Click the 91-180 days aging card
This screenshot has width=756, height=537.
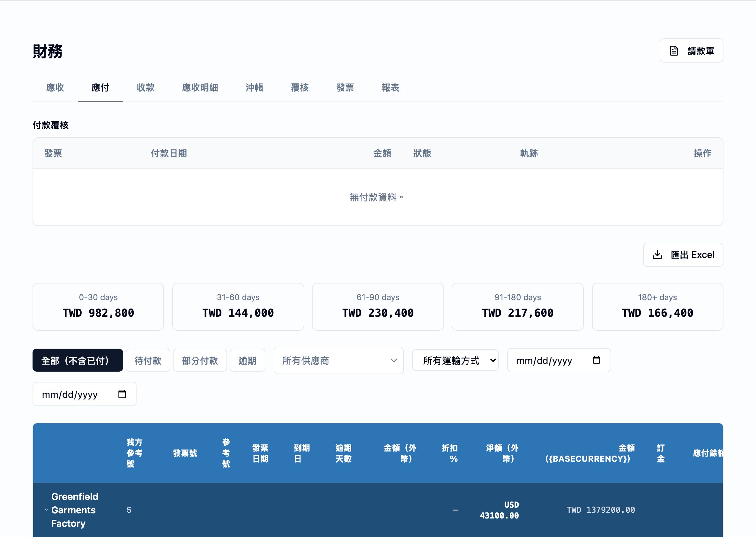click(x=517, y=306)
